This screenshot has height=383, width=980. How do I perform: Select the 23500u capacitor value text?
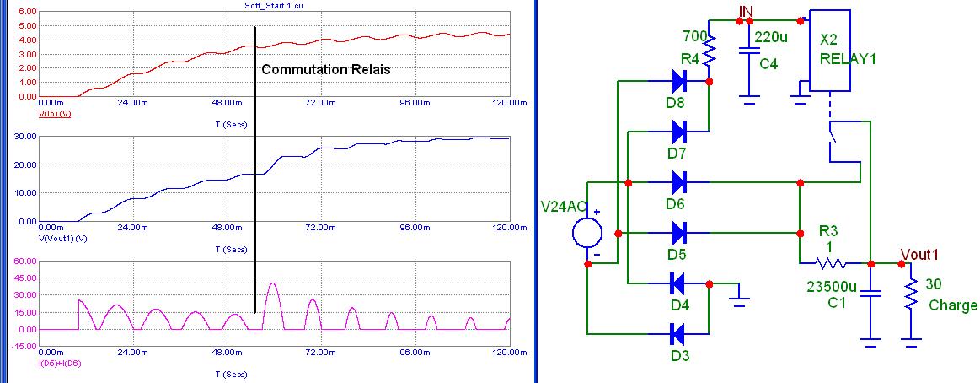832,287
